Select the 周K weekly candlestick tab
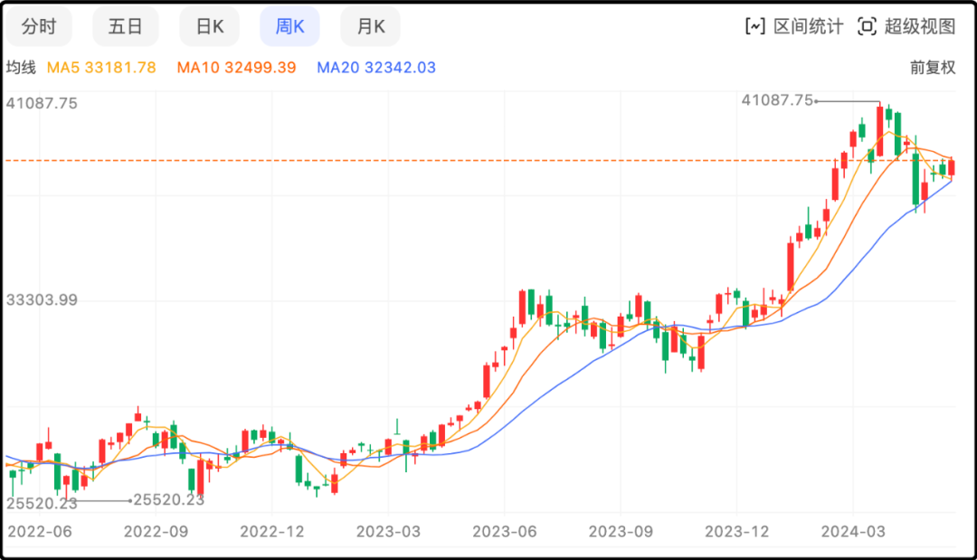977x560 pixels. (x=289, y=26)
